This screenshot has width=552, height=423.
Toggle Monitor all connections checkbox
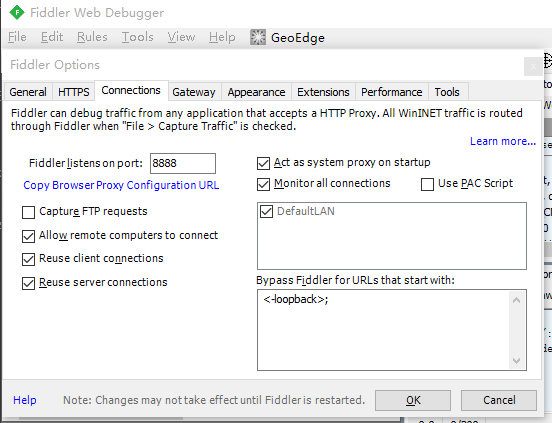[x=263, y=184]
